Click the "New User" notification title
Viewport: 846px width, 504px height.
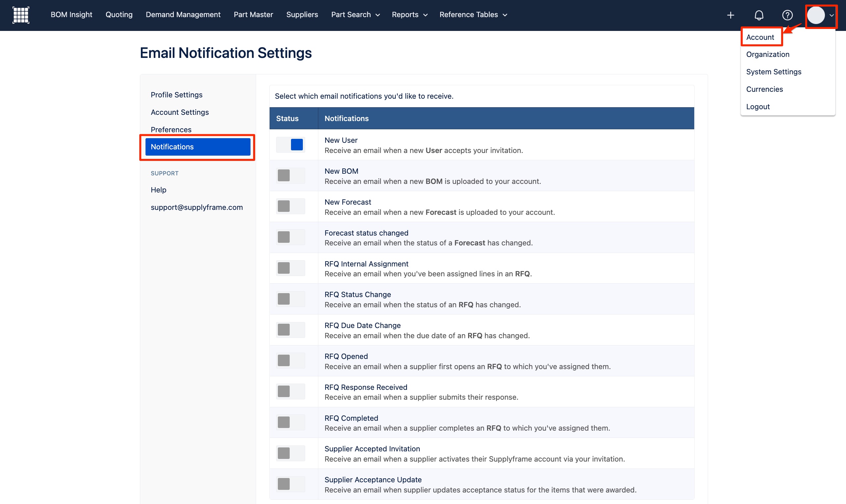click(x=341, y=140)
